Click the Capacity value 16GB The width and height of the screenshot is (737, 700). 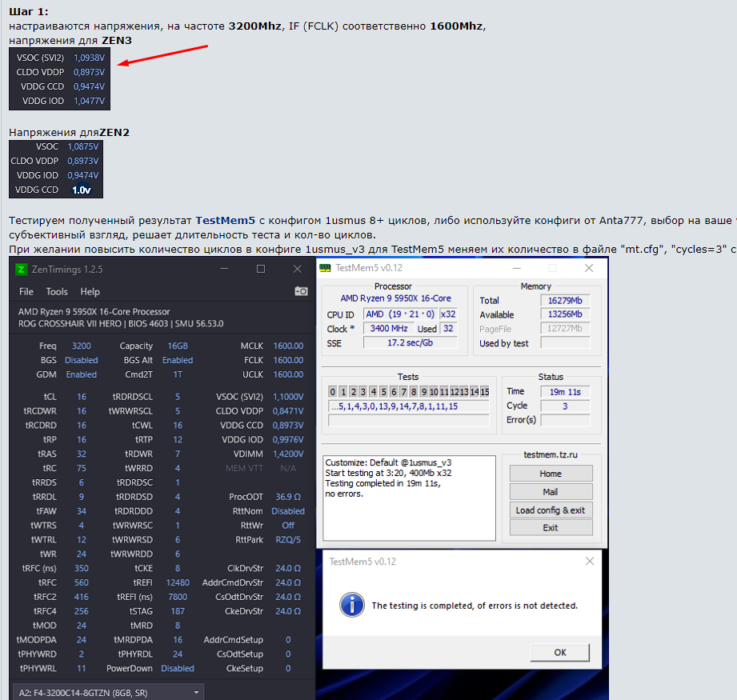[178, 346]
